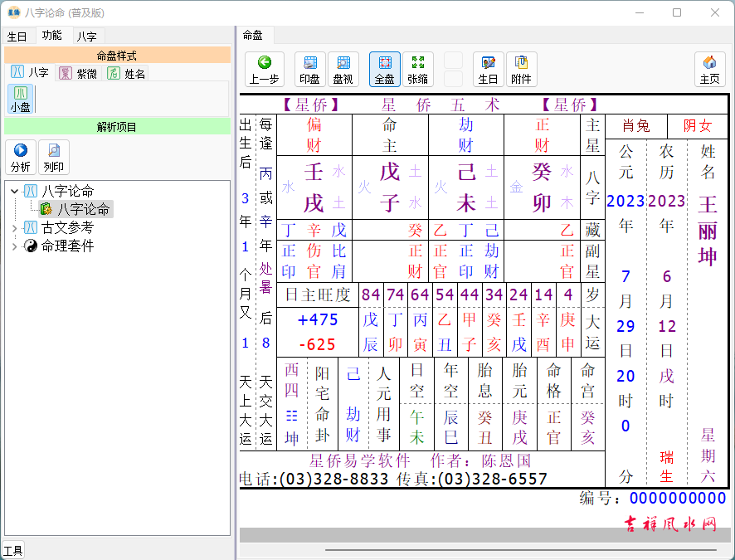Select the 命盘 tab
The height and width of the screenshot is (560, 735).
point(253,35)
